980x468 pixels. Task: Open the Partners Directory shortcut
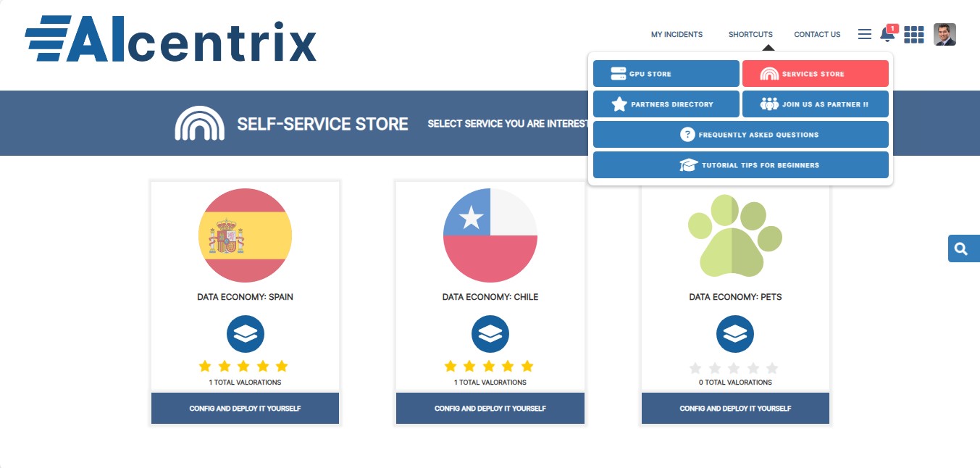coord(666,104)
